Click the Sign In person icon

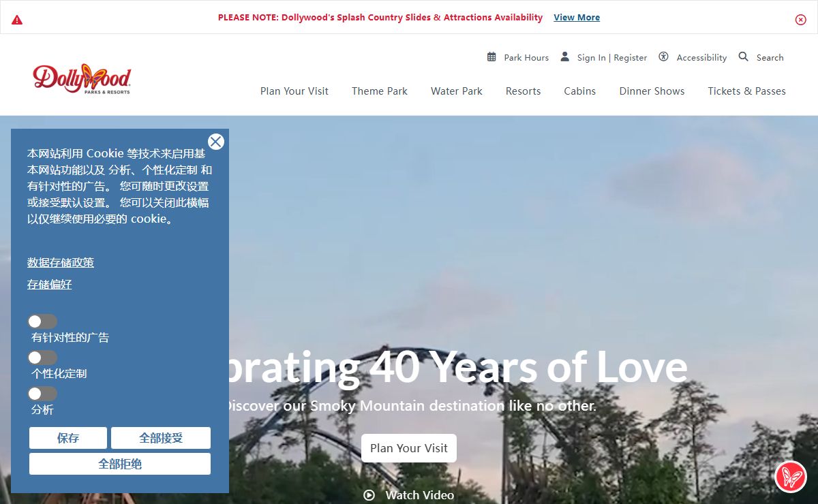pos(564,57)
